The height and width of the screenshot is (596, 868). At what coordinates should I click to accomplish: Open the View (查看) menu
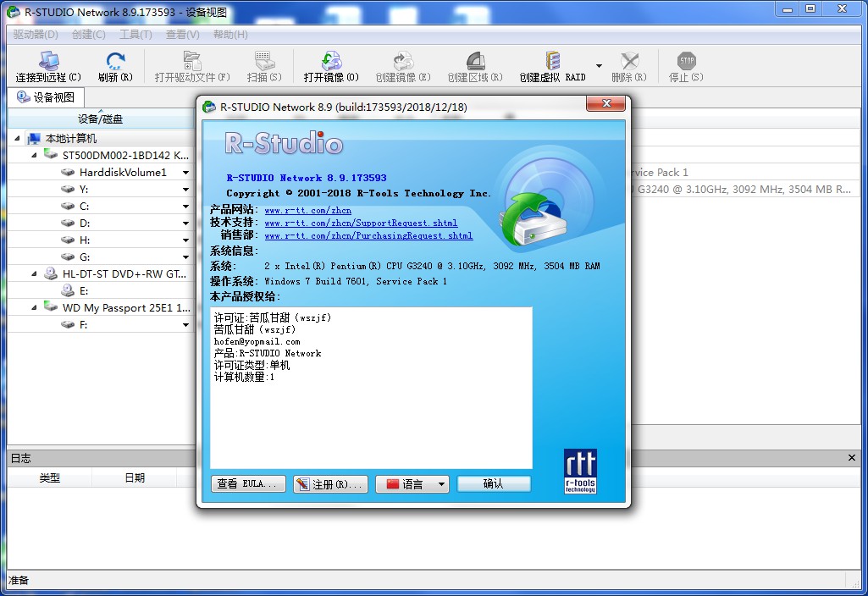[183, 35]
